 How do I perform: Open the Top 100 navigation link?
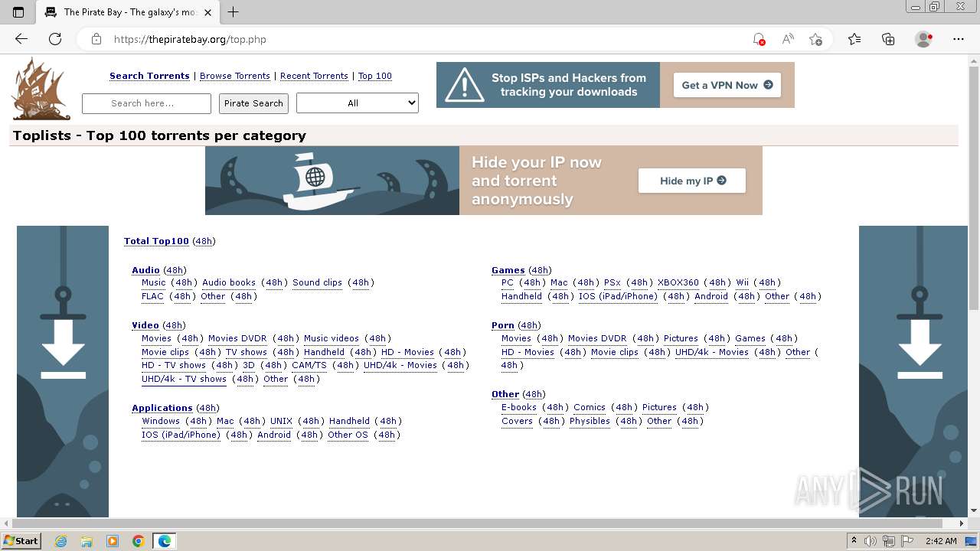(x=375, y=76)
